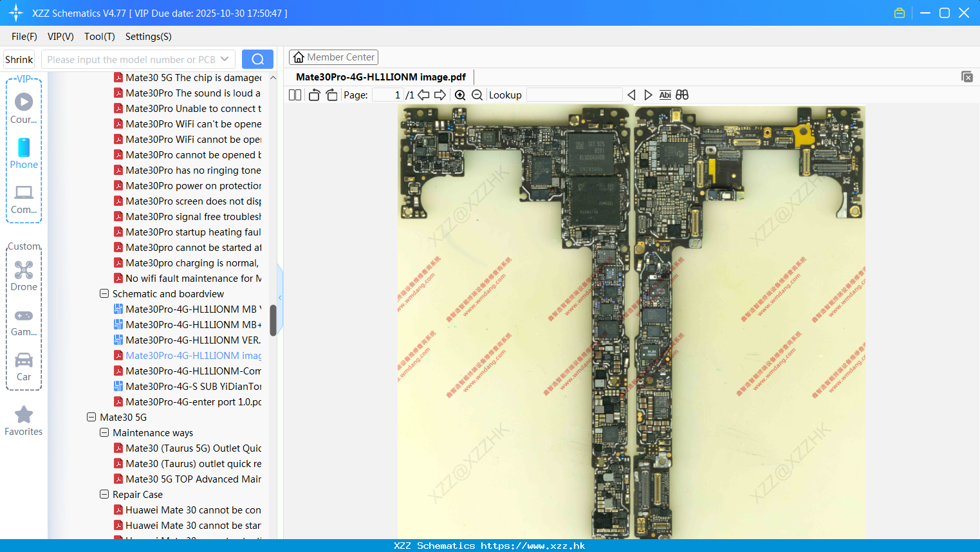Viewport: 980px width, 552px height.
Task: Collapse the Schematic and boardview node
Action: click(x=104, y=293)
